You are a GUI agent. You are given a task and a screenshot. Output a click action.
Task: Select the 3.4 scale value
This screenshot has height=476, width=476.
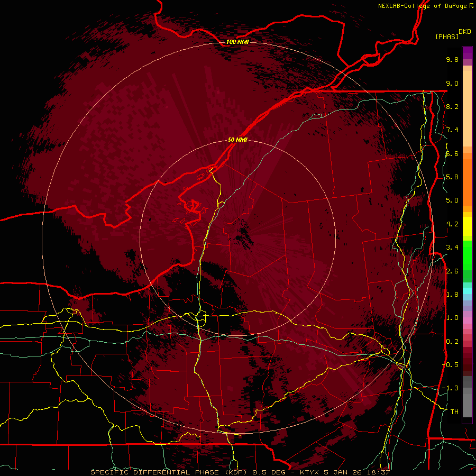452,248
